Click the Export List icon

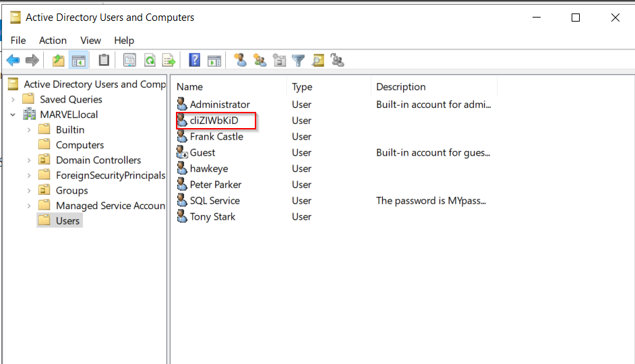169,61
